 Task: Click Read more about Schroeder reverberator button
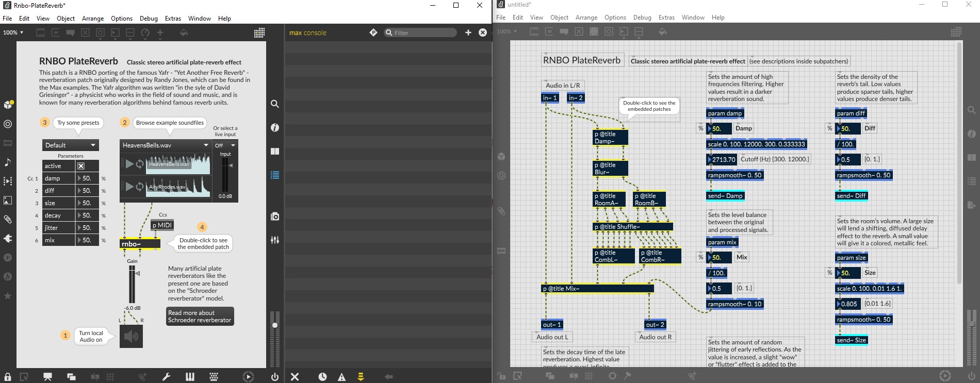click(200, 317)
